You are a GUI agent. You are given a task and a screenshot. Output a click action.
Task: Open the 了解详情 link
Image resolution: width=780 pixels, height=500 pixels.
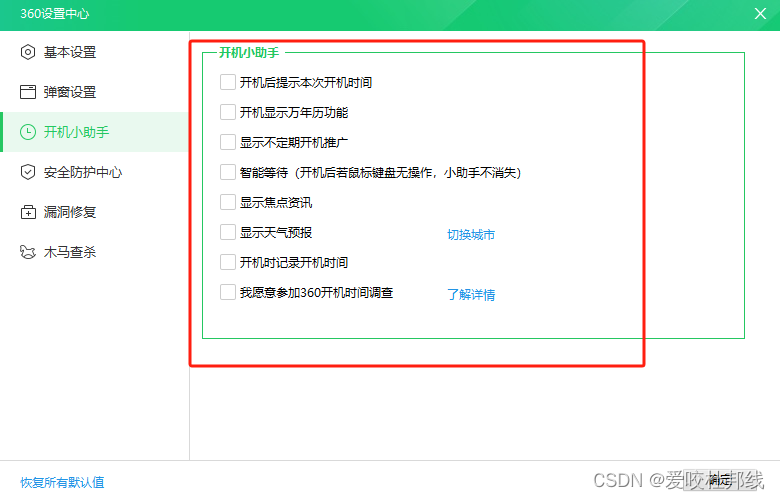pyautogui.click(x=471, y=295)
